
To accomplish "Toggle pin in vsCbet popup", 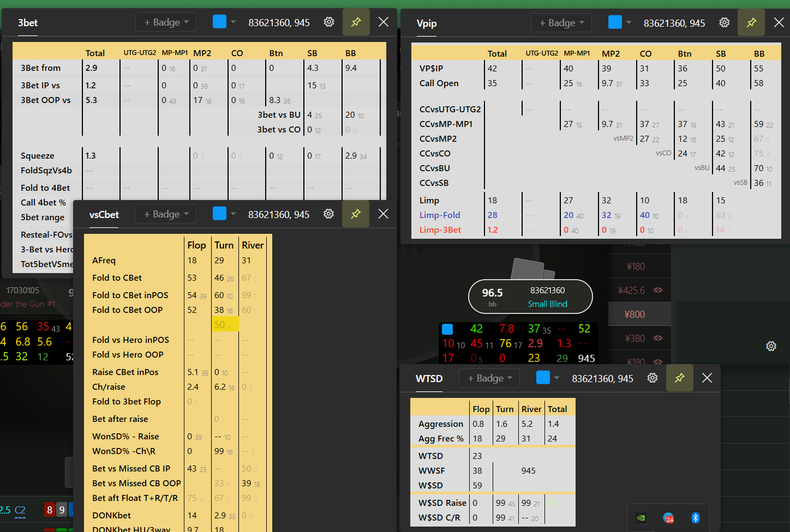I will click(356, 214).
